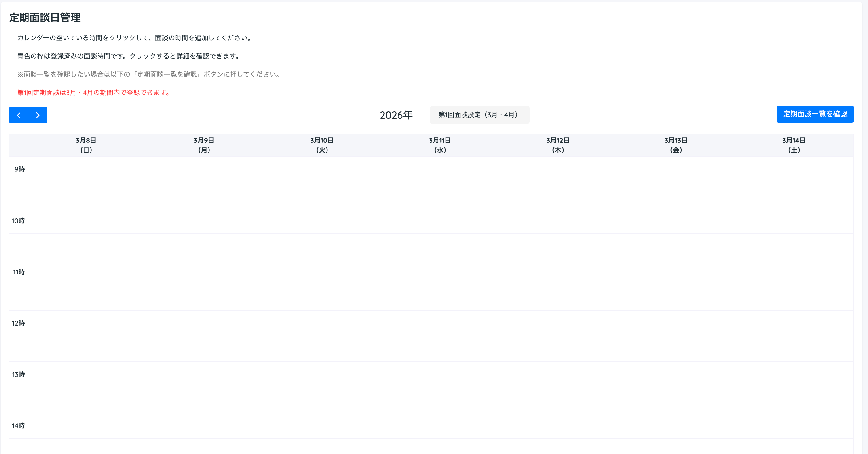
Task: Click 第1回面談設定（3月・4月） button
Action: [479, 115]
